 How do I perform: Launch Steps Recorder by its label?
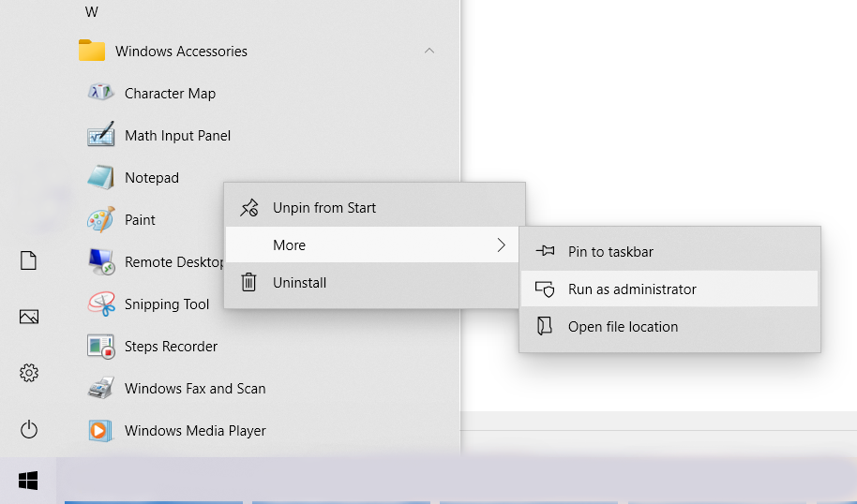[171, 347]
